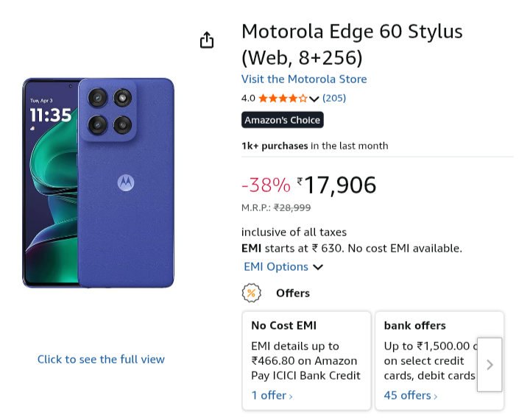Click the Motorola Edge 60 Stylus product title
530x420 pixels.
352,44
